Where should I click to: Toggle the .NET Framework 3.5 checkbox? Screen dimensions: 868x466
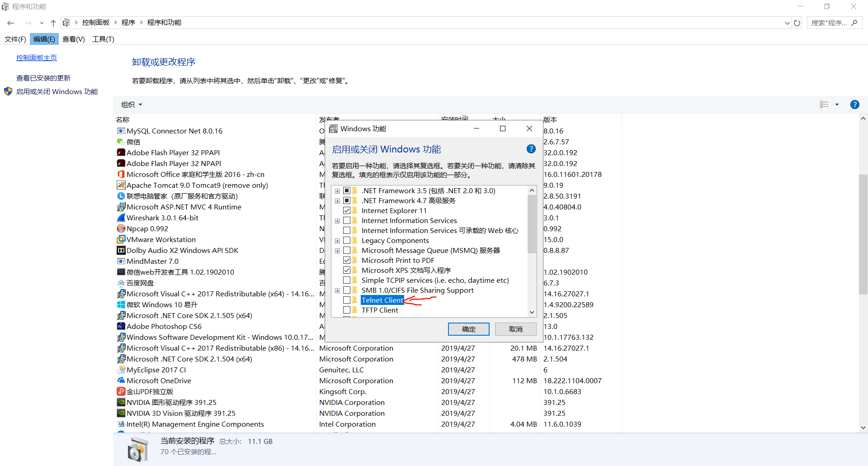click(x=347, y=191)
